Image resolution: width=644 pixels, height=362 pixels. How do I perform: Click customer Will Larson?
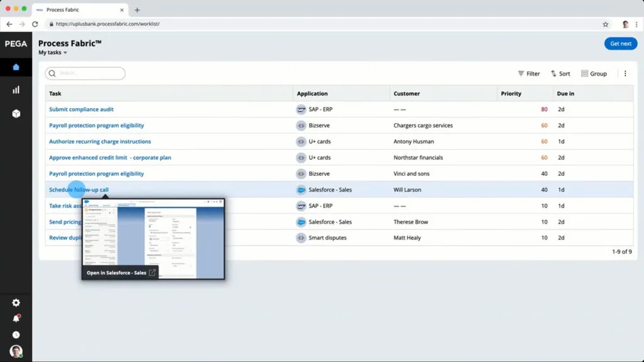coord(407,190)
